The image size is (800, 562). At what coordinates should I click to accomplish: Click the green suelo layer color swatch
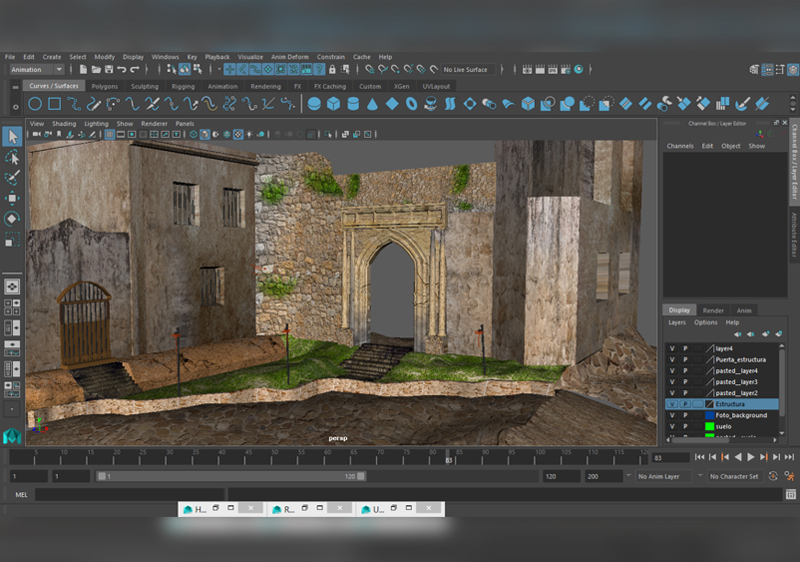click(x=709, y=426)
